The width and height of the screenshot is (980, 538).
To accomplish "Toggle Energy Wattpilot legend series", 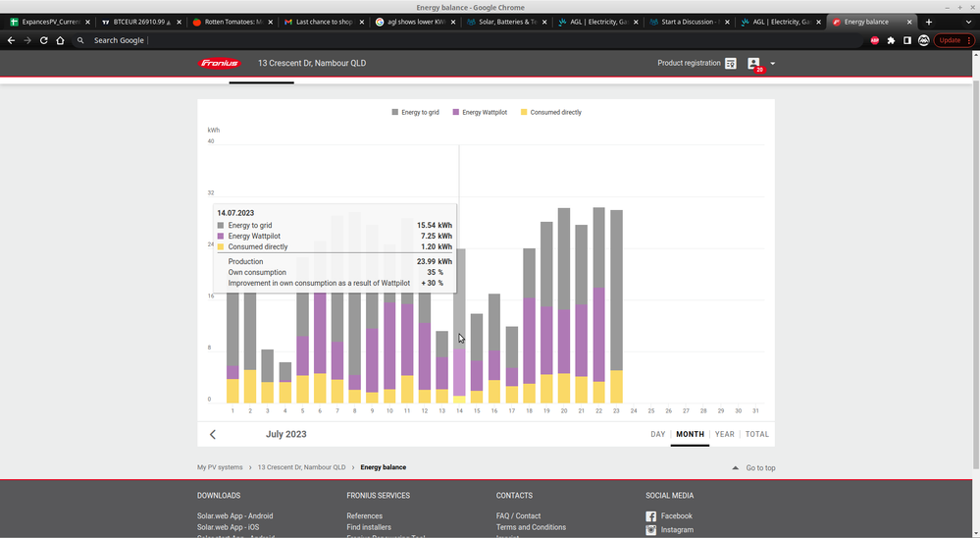I will pos(481,113).
